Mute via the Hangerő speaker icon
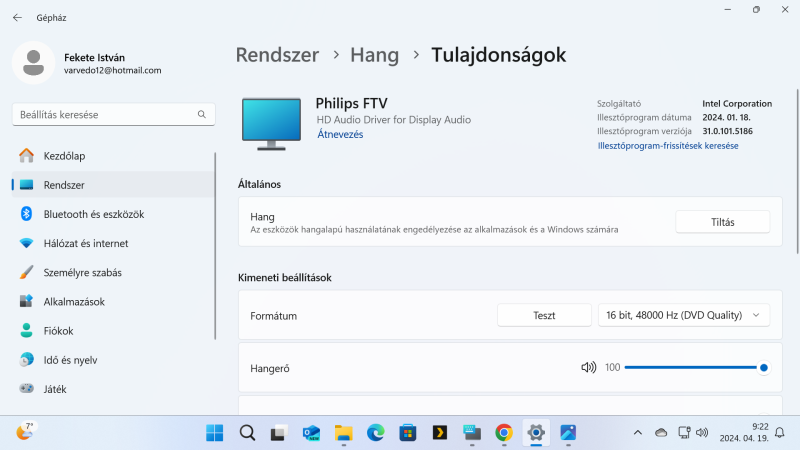This screenshot has height=450, width=800. pyautogui.click(x=588, y=367)
